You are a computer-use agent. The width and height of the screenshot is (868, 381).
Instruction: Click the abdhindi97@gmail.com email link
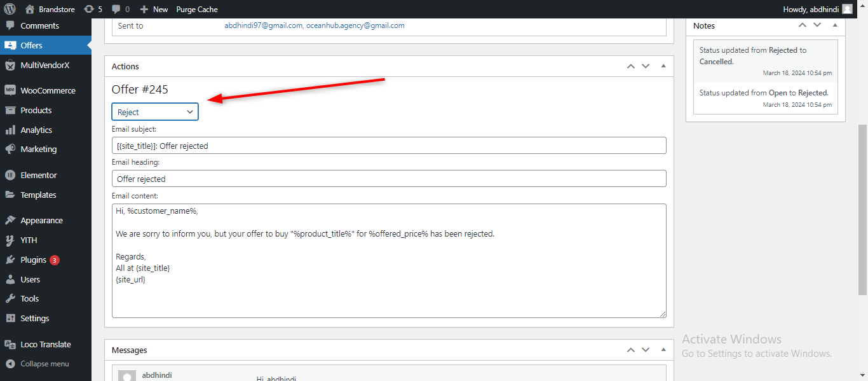coord(264,25)
